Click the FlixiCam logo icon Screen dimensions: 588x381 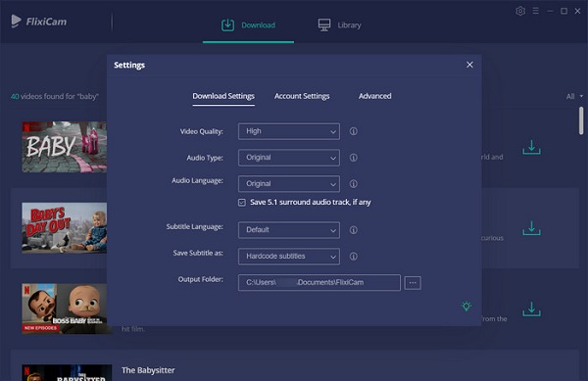16,22
